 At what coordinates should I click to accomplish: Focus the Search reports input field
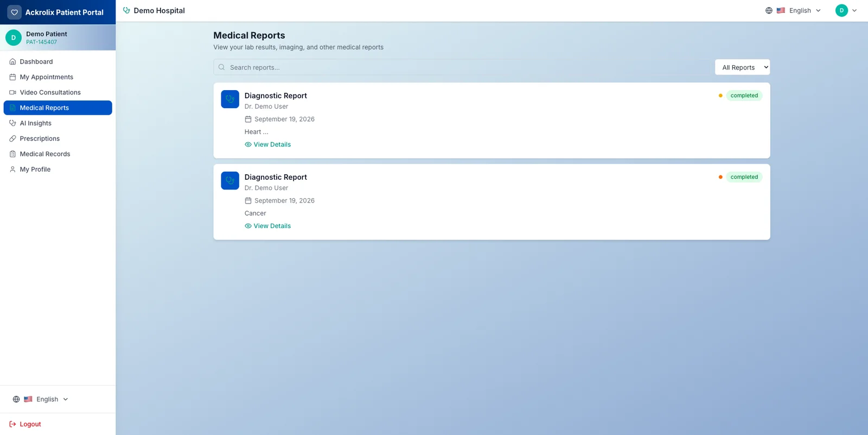tap(462, 67)
